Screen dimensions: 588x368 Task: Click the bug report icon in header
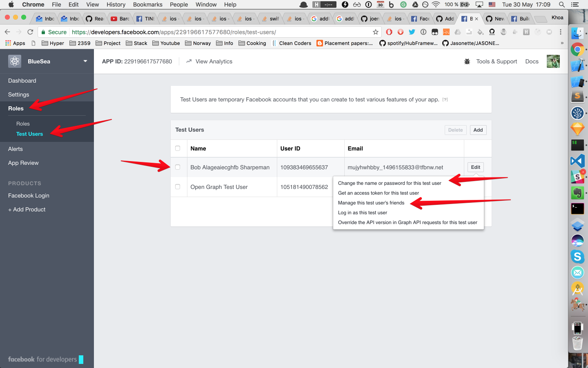click(467, 61)
